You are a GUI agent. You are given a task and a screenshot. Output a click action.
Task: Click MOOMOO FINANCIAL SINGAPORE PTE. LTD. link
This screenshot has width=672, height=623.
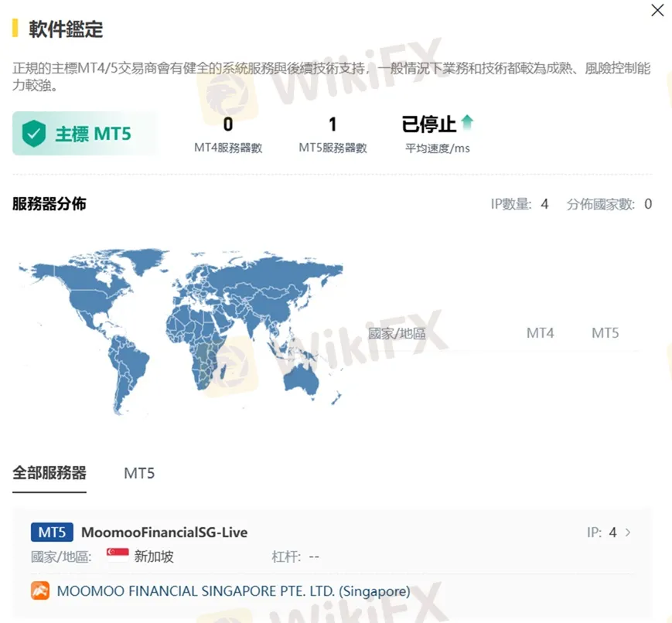pyautogui.click(x=234, y=591)
